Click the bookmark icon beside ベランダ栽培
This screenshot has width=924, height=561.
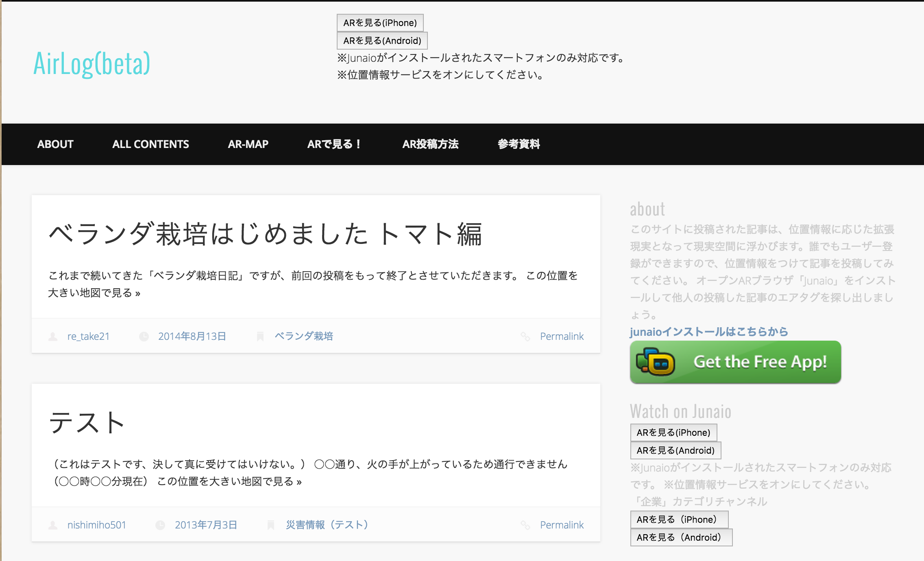tap(260, 337)
